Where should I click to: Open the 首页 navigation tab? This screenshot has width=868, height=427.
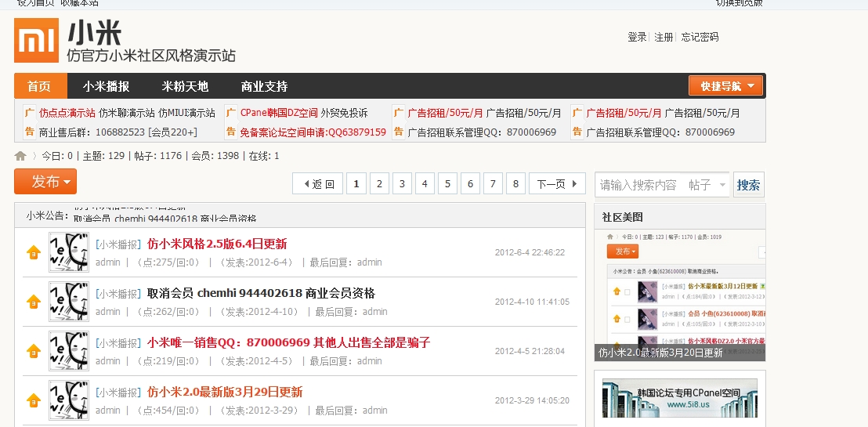pos(40,86)
